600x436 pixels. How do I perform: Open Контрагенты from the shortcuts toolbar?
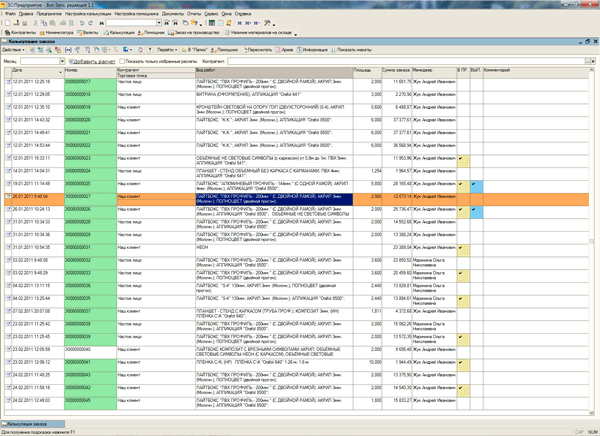point(20,33)
